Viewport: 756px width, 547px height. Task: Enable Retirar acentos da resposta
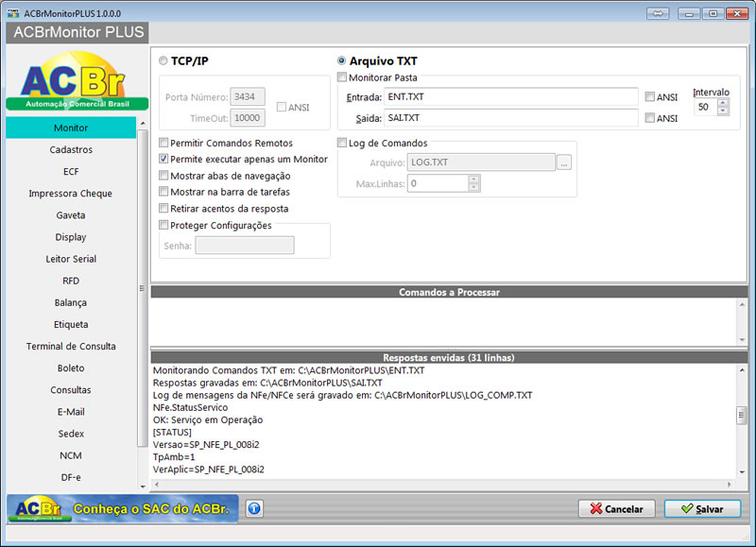click(x=163, y=208)
